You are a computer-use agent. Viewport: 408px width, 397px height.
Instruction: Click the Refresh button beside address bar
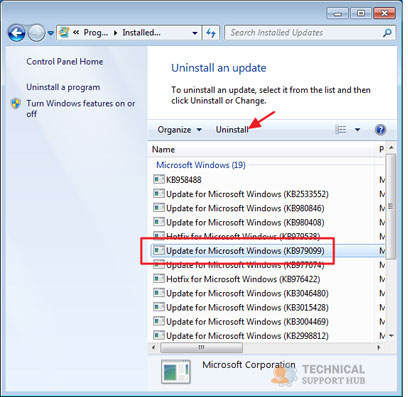pos(211,33)
